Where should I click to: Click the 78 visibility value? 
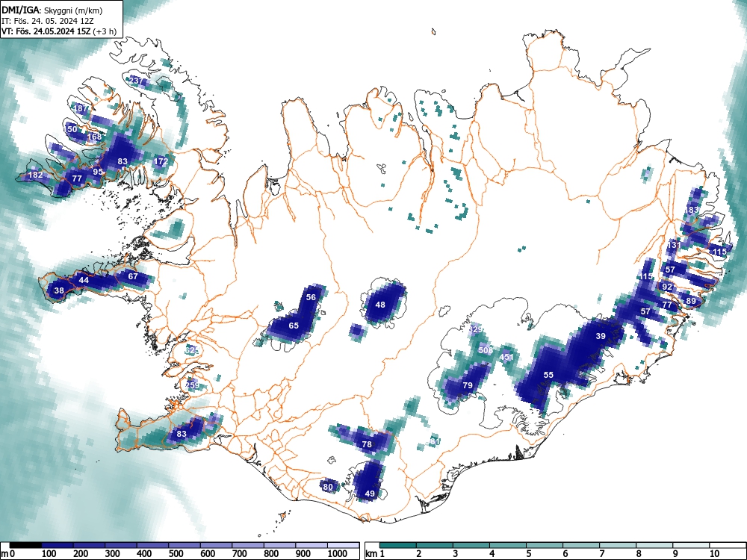coord(367,444)
